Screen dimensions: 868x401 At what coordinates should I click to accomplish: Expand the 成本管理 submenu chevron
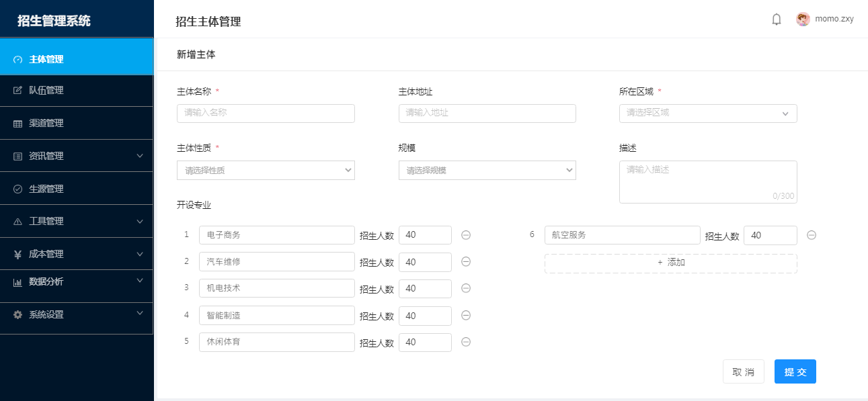140,254
